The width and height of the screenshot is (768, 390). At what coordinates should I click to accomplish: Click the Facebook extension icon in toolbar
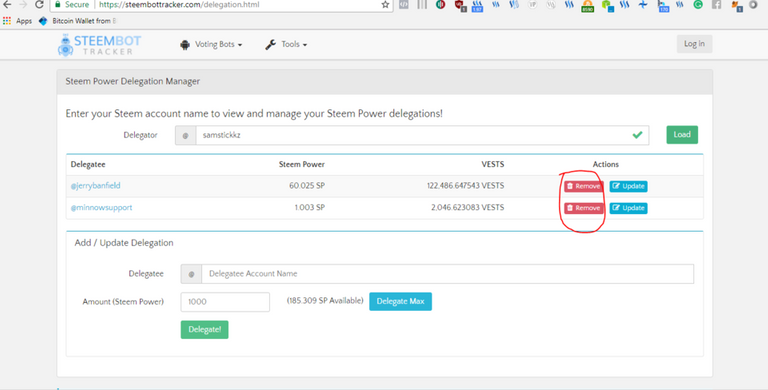coord(716,5)
